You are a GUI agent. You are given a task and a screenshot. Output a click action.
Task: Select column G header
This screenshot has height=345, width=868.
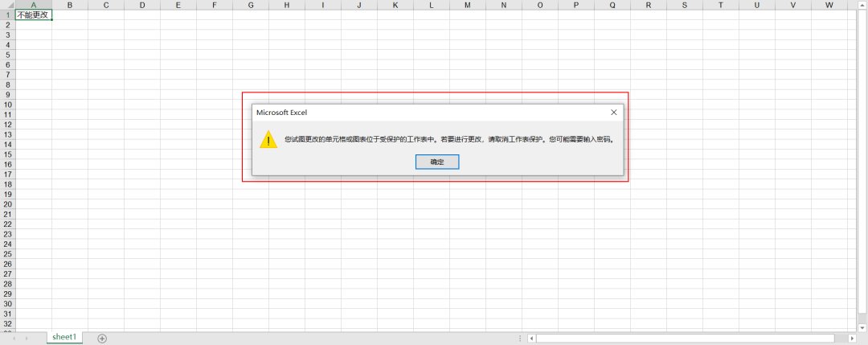point(251,5)
